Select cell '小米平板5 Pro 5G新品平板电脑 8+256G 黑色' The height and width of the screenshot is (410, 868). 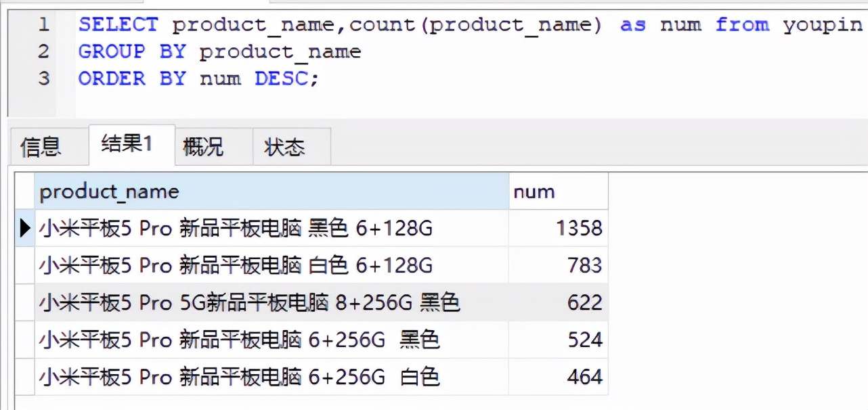click(x=272, y=302)
